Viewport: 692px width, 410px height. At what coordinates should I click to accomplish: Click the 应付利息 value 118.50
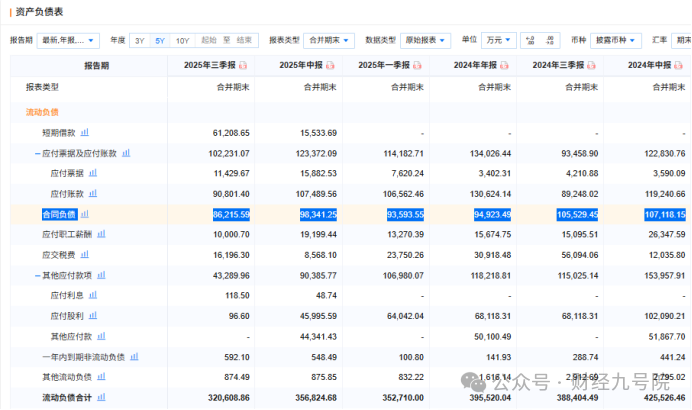point(237,296)
